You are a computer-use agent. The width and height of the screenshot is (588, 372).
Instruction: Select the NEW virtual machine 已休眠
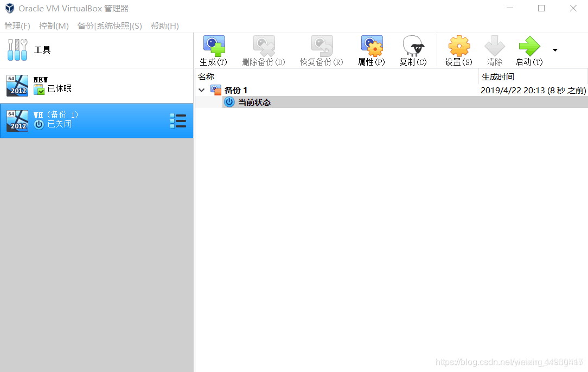coord(97,86)
